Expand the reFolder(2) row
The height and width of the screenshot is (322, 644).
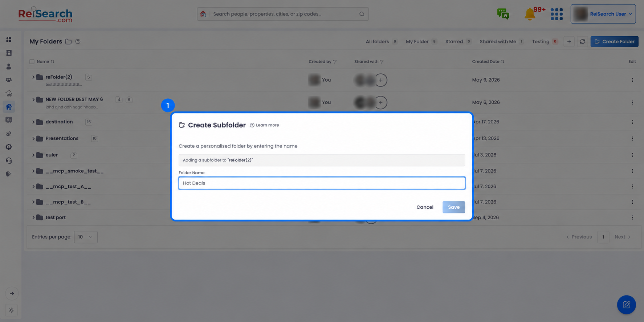pyautogui.click(x=33, y=77)
